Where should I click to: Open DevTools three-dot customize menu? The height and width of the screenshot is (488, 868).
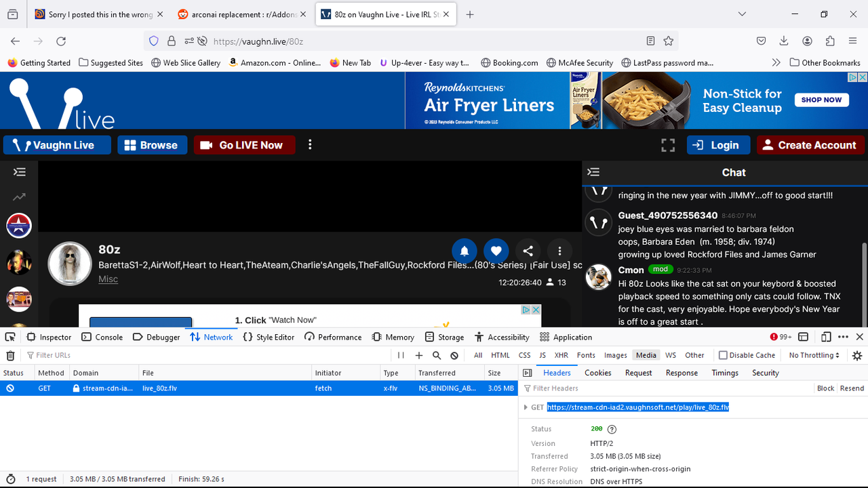(x=843, y=337)
